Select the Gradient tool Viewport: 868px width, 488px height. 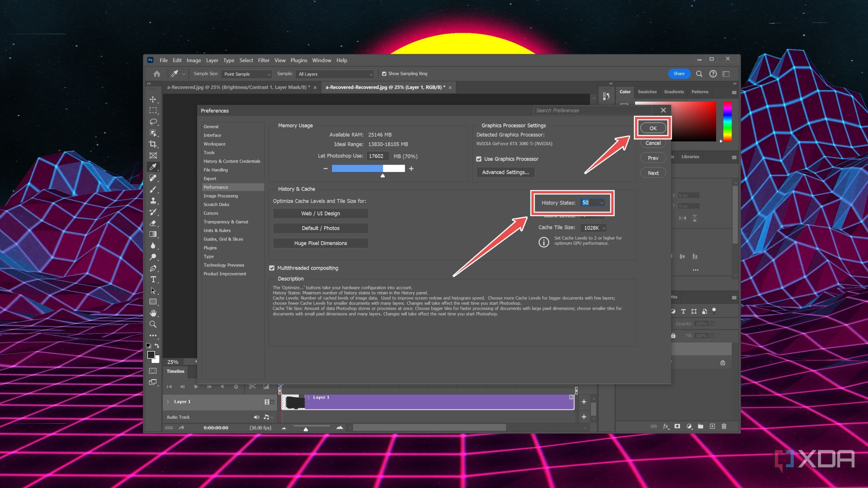(x=153, y=234)
